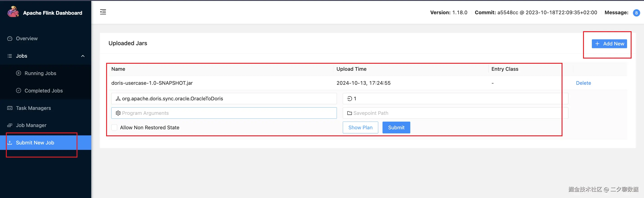The image size is (644, 198).
Task: Collapse the Jobs submenu chevron
Action: click(x=83, y=56)
